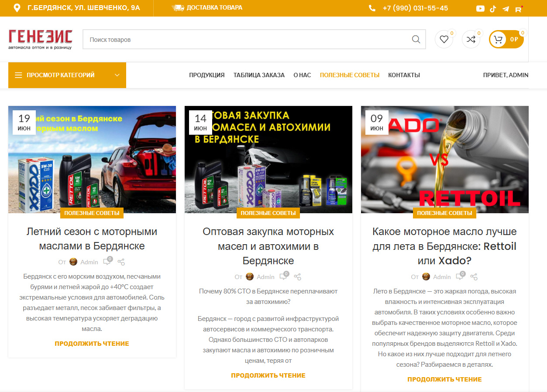Screen dimensions: 547x392
Task: Click share icon under Оптовая закупка post
Action: point(298,277)
